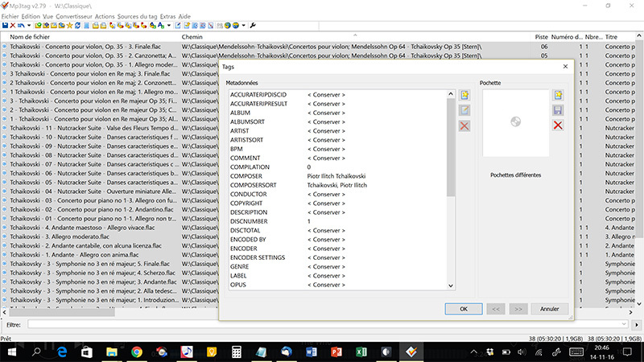Close the Tags dialog with its X

565,67
